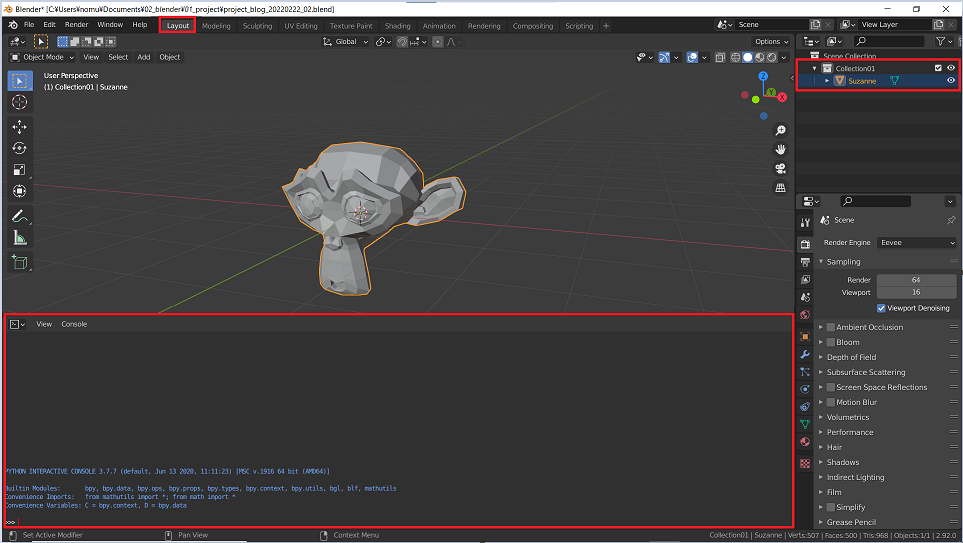Select the Scale tool
The height and width of the screenshot is (543, 963).
[20, 170]
